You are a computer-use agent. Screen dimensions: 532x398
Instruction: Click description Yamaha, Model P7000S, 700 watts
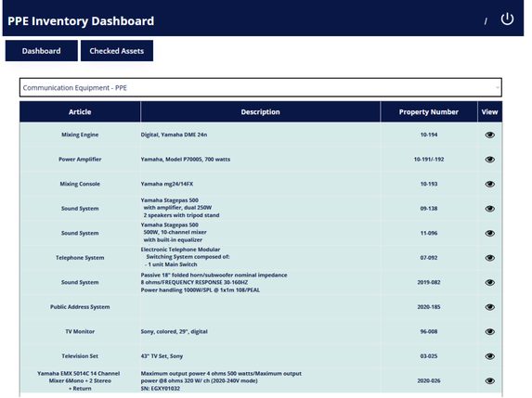pyautogui.click(x=186, y=159)
